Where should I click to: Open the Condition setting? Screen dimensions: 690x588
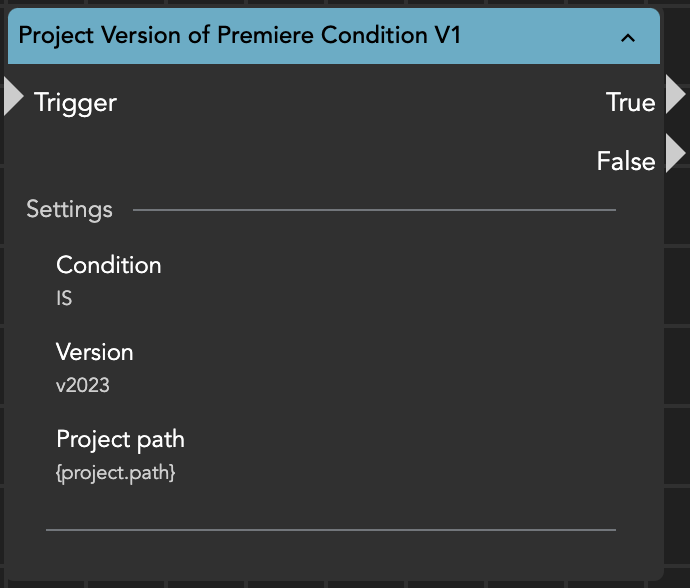pyautogui.click(x=108, y=265)
